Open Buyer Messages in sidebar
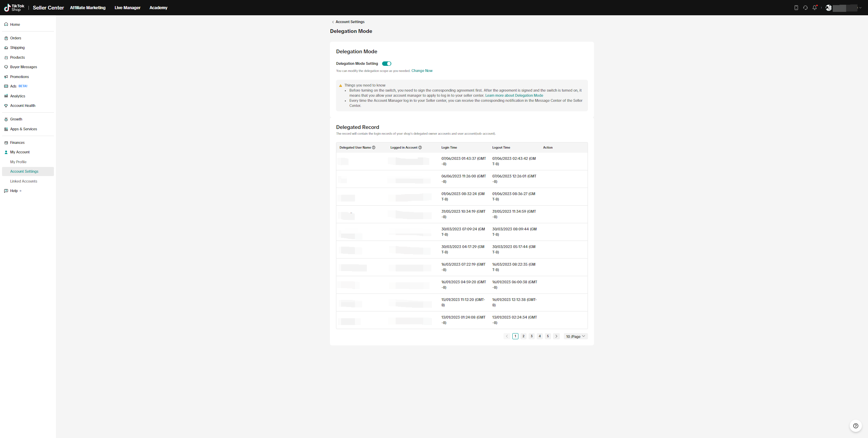868x438 pixels. 23,67
